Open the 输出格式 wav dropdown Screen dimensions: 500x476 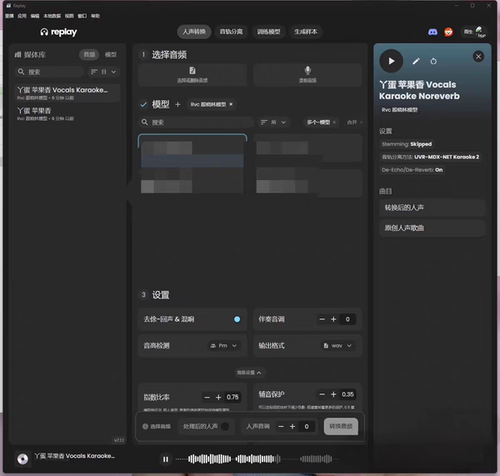tap(337, 346)
